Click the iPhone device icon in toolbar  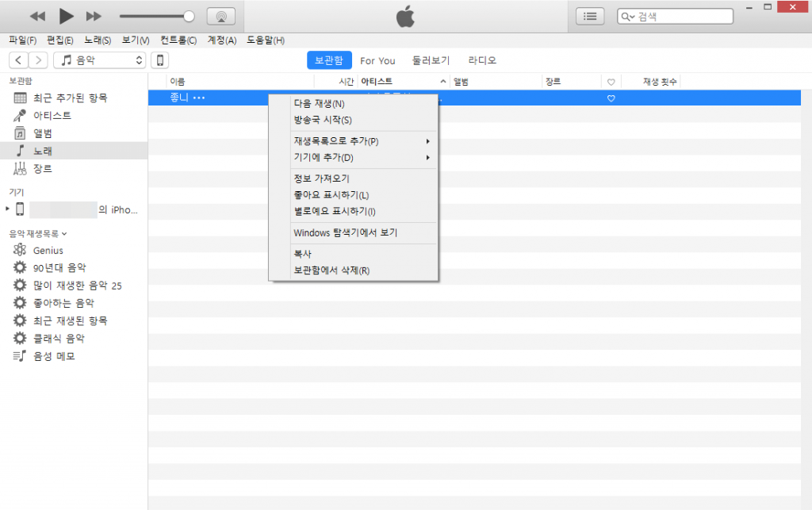pos(159,60)
